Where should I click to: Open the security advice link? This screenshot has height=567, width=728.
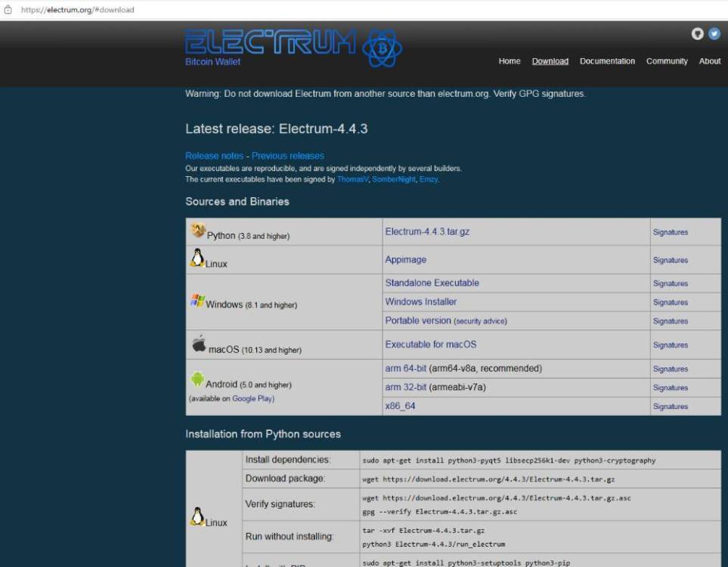(x=480, y=321)
